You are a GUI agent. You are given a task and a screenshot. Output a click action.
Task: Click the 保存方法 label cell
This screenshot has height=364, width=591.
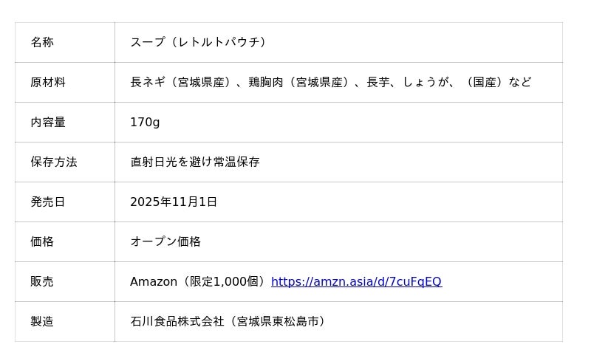tap(54, 162)
